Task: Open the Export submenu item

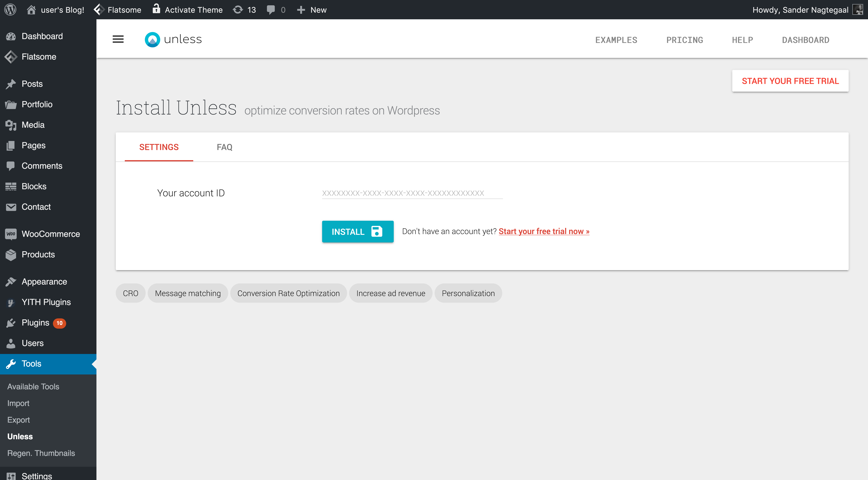Action: tap(19, 420)
